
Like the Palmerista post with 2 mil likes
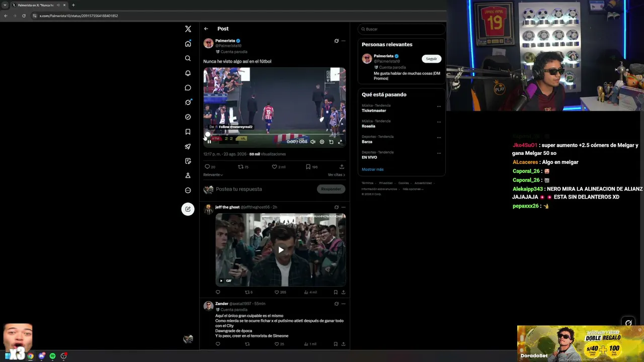pos(279,167)
